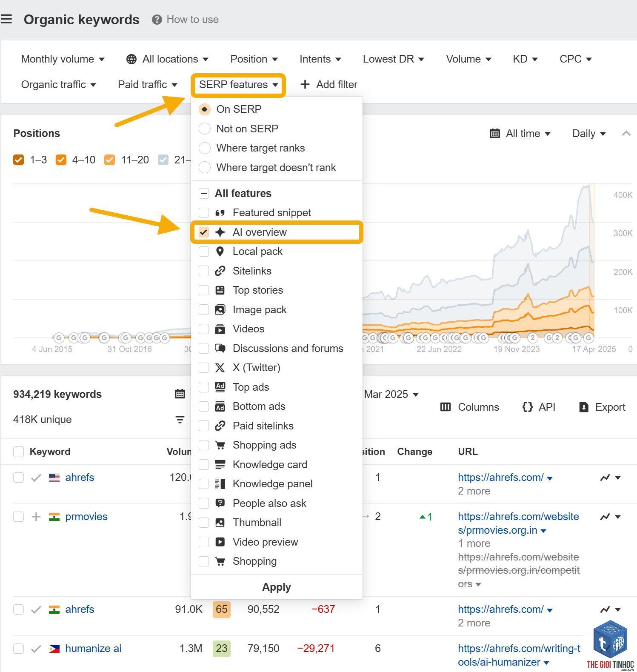The image size is (637, 672).
Task: Check the Shopping option at list bottom
Action: 204,561
